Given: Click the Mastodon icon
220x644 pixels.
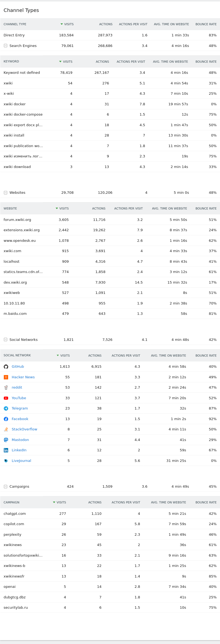Looking at the screenshot, I should [6, 440].
